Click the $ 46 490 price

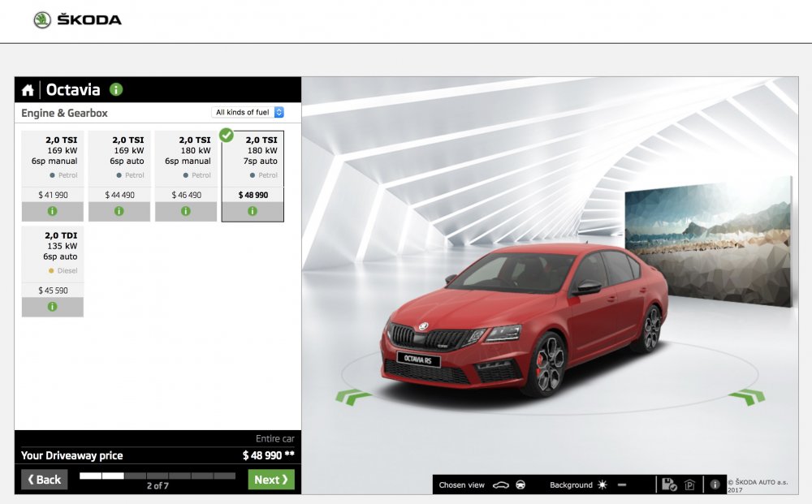(x=187, y=195)
